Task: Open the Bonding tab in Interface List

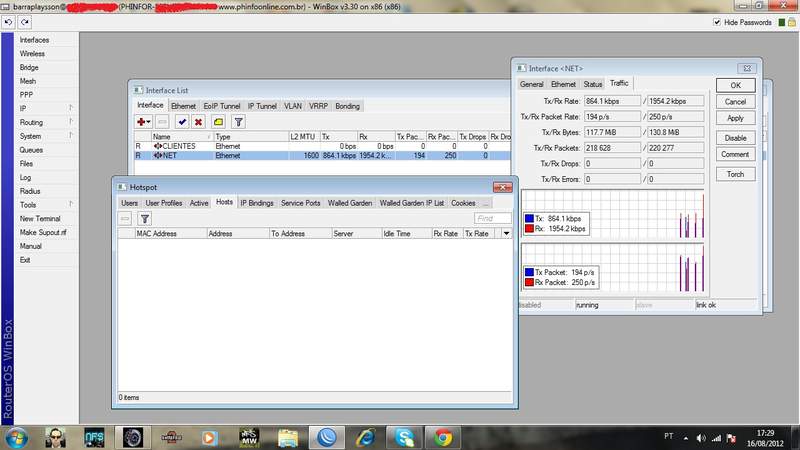Action: (347, 106)
